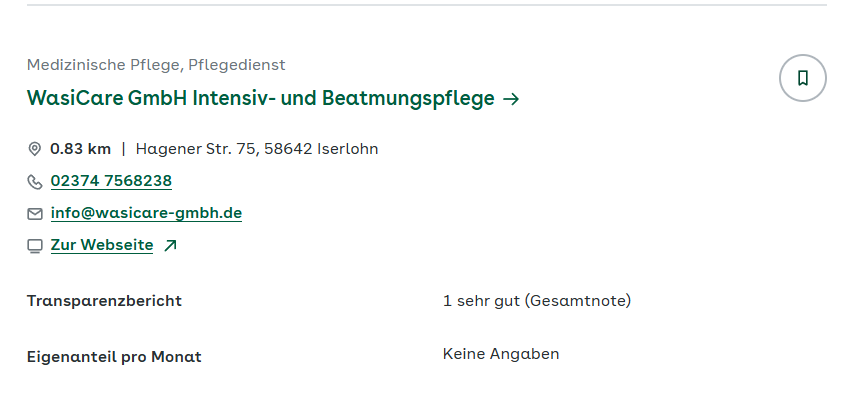The width and height of the screenshot is (855, 405).
Task: Email info@wasicare-gmbh.de
Action: coord(146,213)
